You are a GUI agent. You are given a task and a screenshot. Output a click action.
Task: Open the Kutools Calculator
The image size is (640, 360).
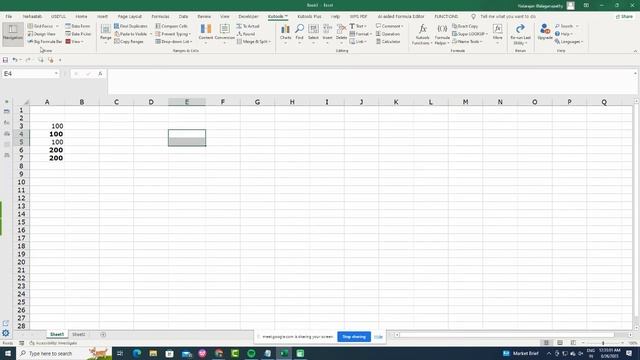coord(388,42)
